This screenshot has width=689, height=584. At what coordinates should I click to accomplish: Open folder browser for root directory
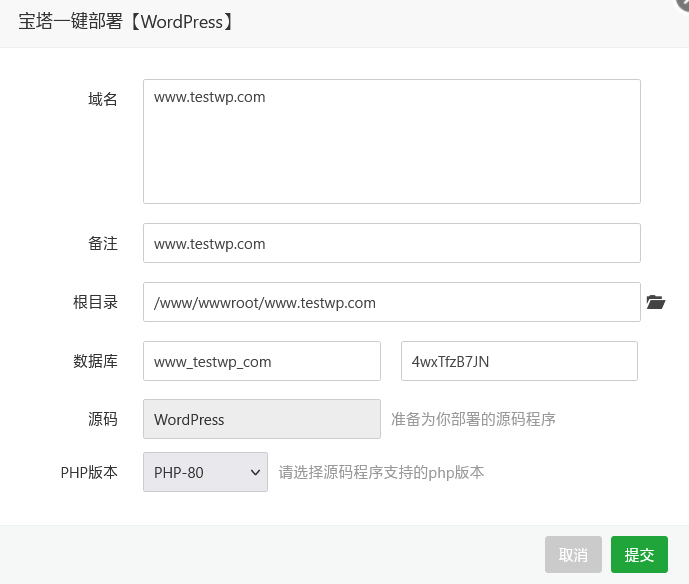click(656, 302)
